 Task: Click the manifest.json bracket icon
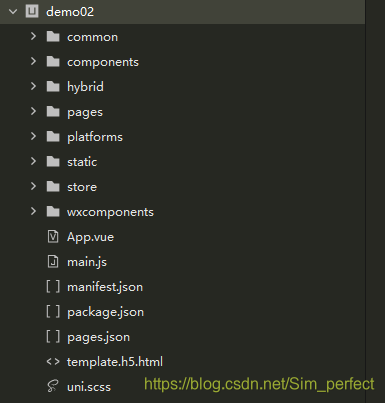[x=53, y=287]
